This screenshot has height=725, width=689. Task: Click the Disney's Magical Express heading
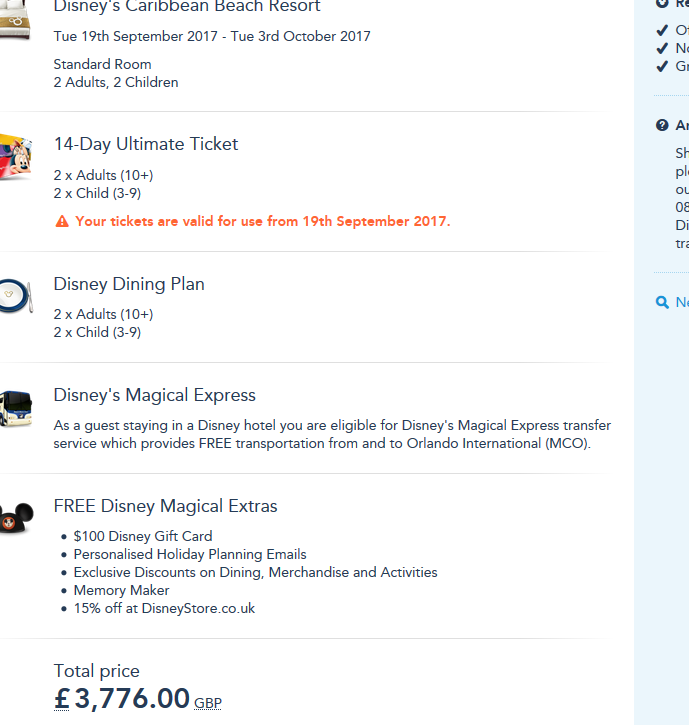[155, 395]
